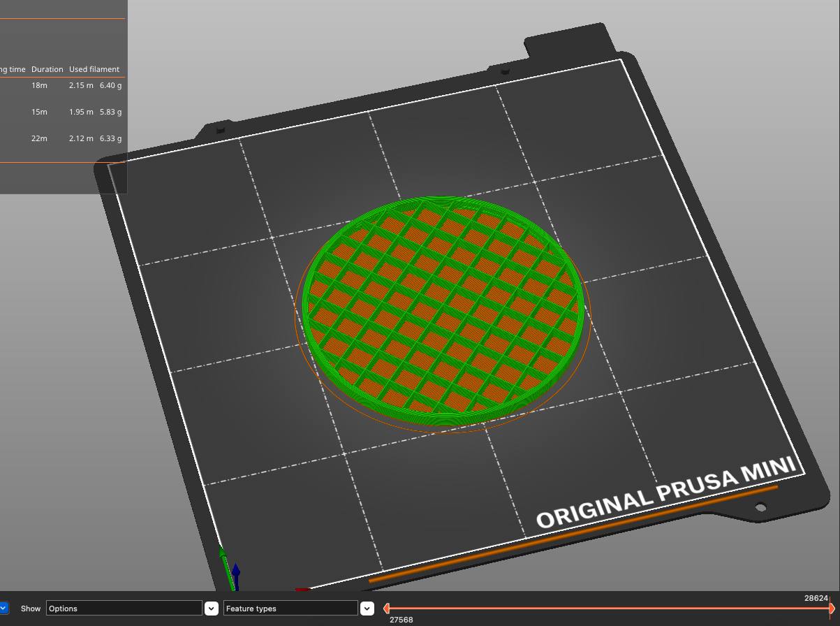Screen dimensions: 840x626
Task: Click the horizontal move slider track
Action: (608, 609)
